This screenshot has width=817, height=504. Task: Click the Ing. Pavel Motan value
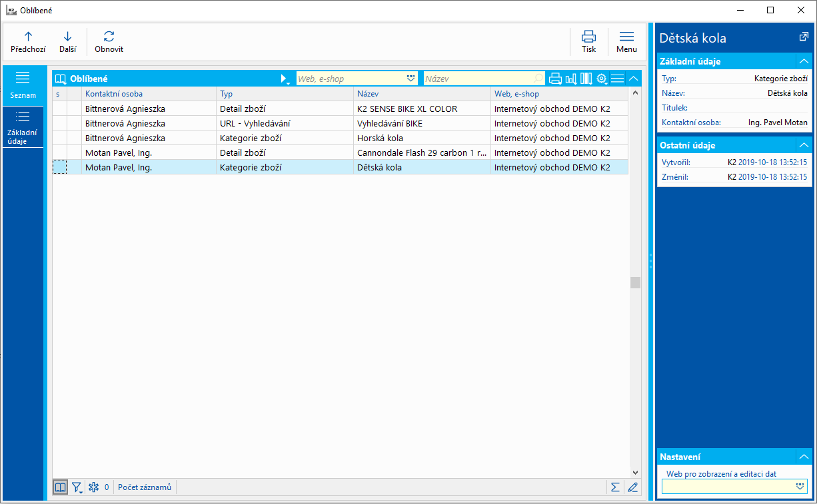tap(778, 123)
